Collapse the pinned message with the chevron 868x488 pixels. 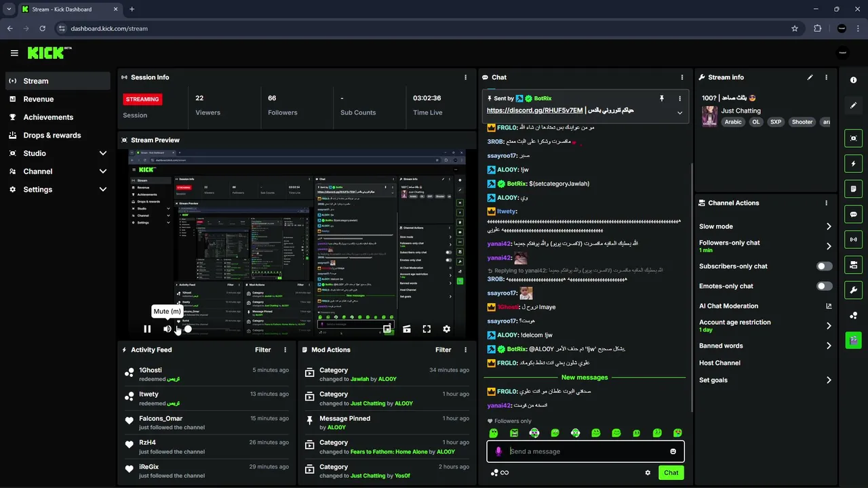(x=679, y=113)
